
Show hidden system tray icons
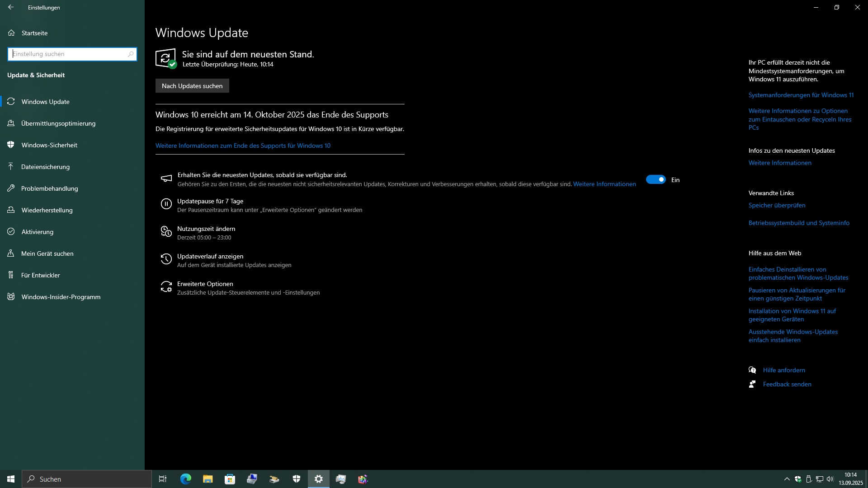point(787,479)
